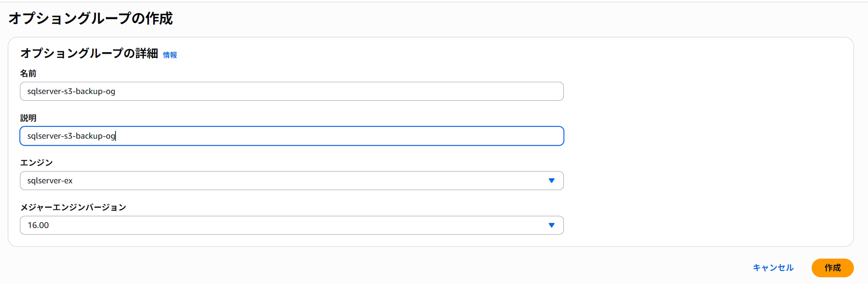
Task: Place cursor in description text sqlserver-s3-backup-og
Action: point(71,136)
